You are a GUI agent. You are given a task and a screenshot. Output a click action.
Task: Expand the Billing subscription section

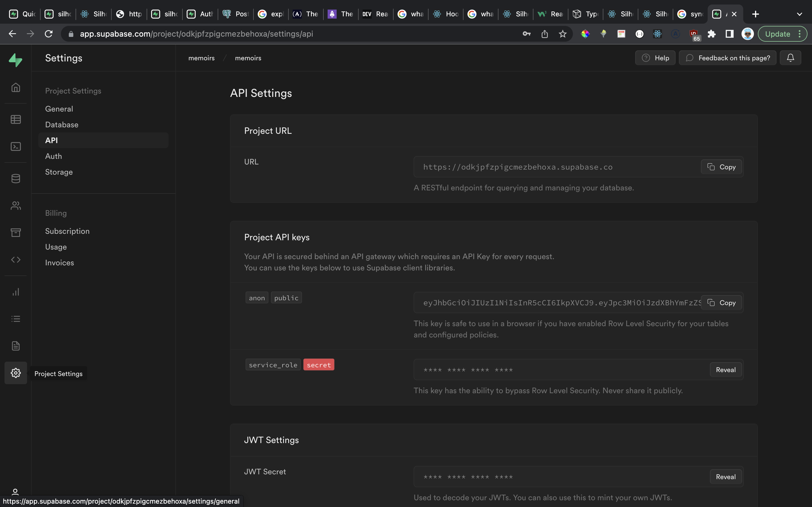(x=67, y=231)
